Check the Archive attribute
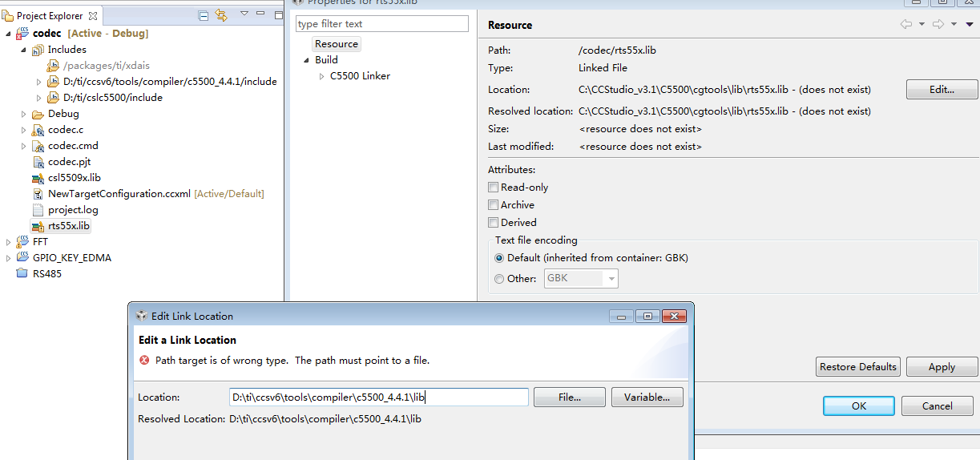The image size is (980, 460). [494, 205]
